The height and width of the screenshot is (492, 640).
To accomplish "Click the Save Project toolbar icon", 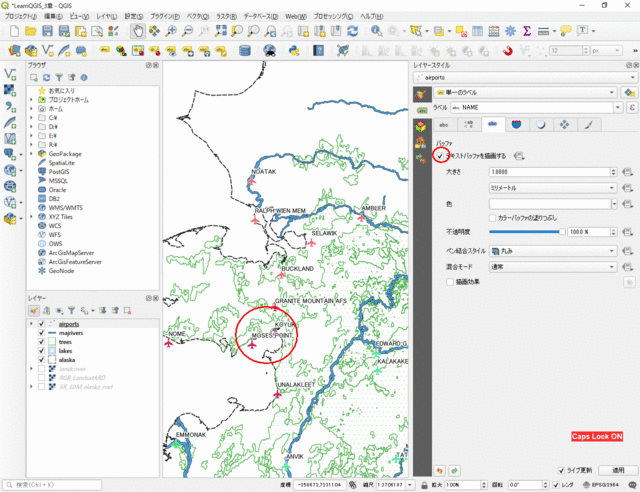I will pyautogui.click(x=48, y=31).
